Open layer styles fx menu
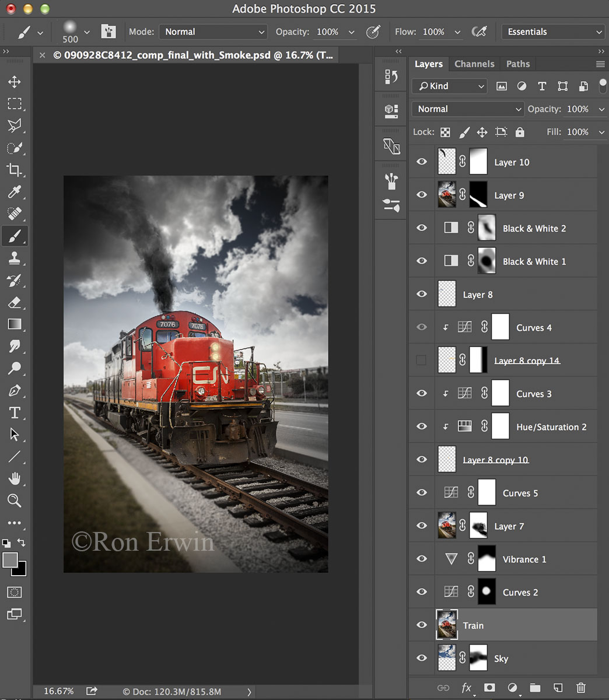 pyautogui.click(x=467, y=688)
